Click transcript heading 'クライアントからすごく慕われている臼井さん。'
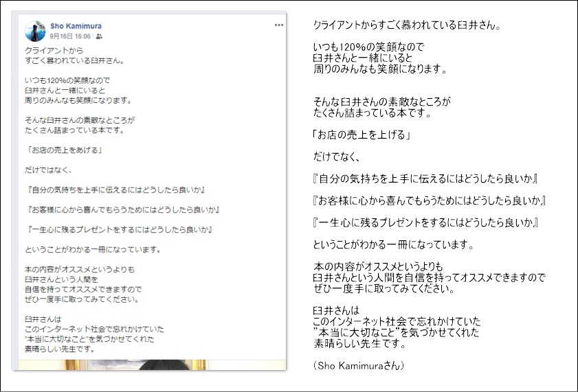This screenshot has width=578, height=392. point(407,25)
